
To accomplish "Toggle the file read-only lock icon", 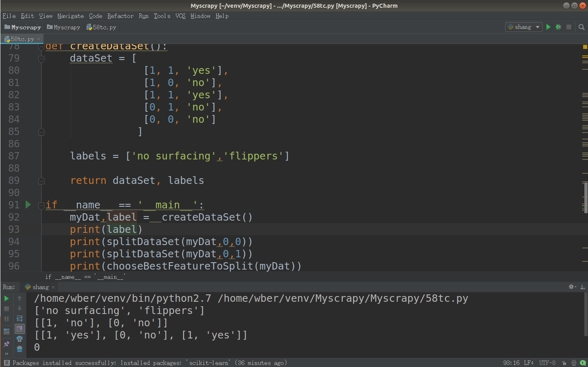I will [564, 363].
